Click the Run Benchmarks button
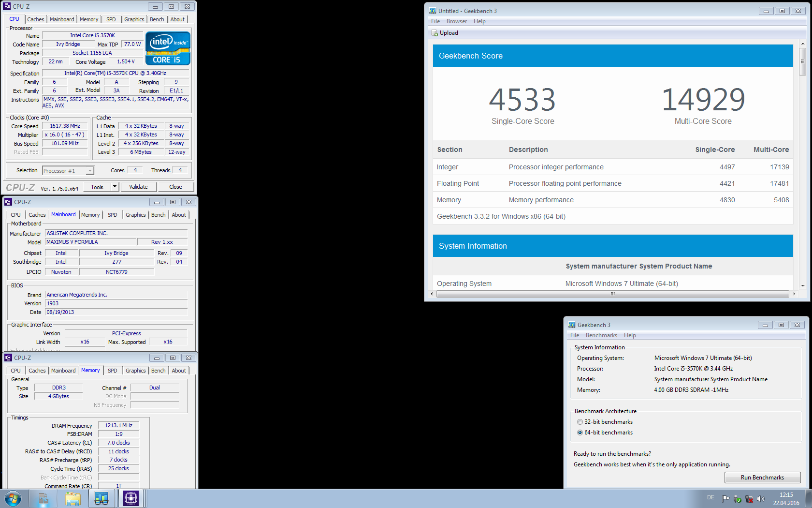Image resolution: width=812 pixels, height=508 pixels. 762,478
